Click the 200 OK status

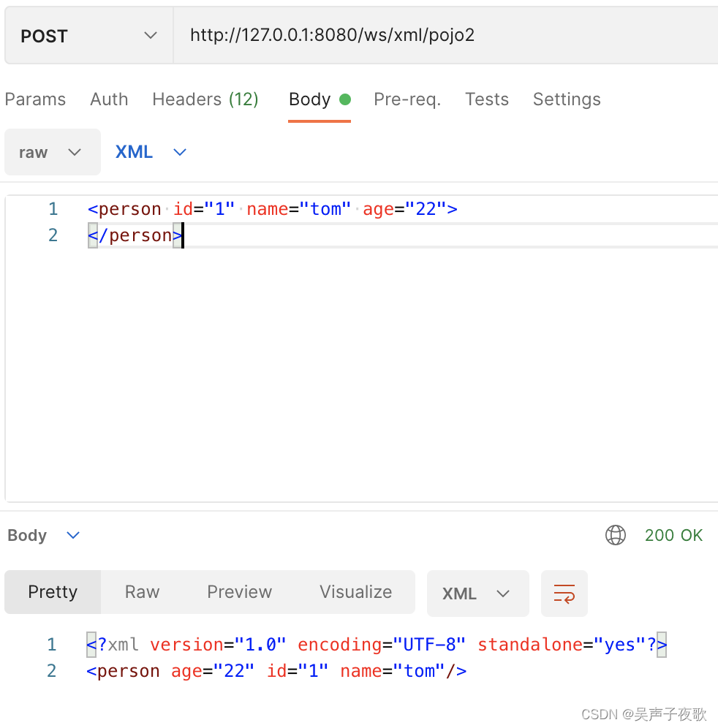coord(673,535)
